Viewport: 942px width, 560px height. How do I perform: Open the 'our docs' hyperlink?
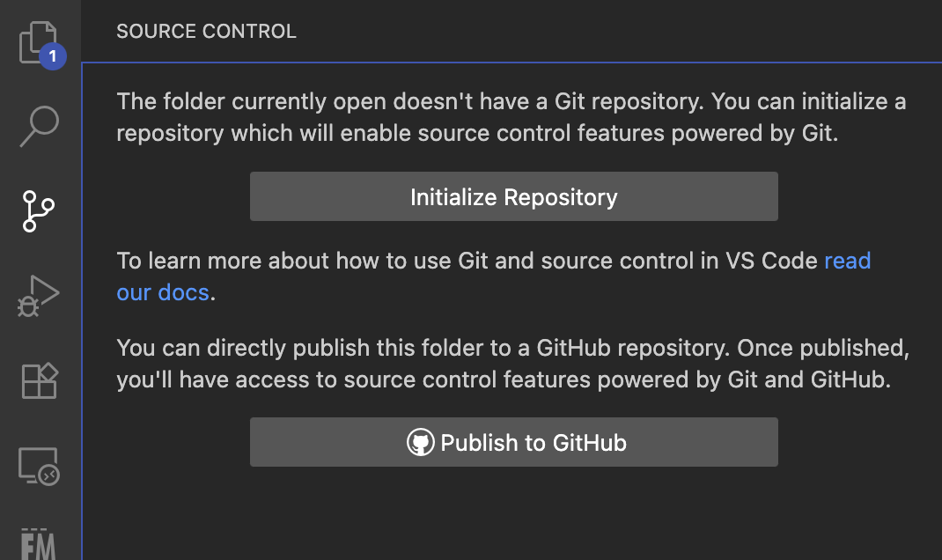pos(163,292)
